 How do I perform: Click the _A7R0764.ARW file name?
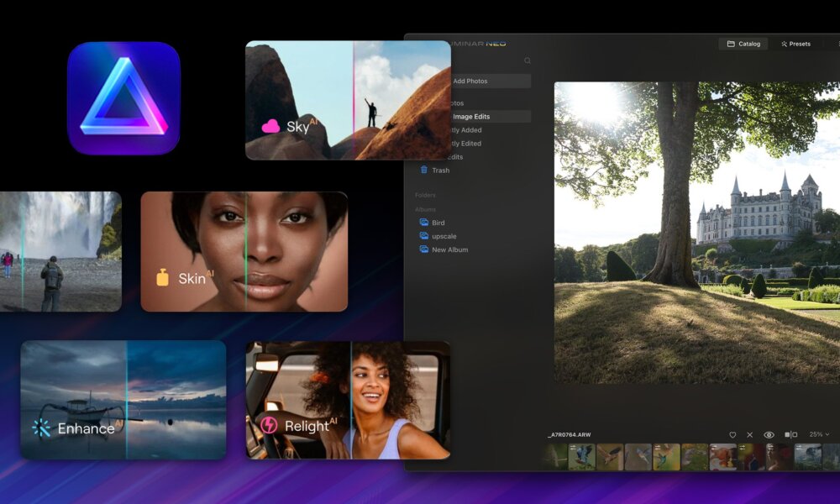pos(569,435)
